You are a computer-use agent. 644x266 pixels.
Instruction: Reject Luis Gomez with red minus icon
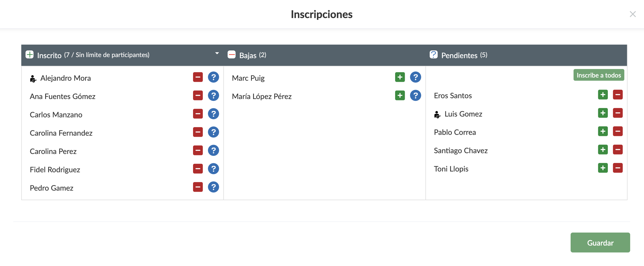tap(618, 113)
